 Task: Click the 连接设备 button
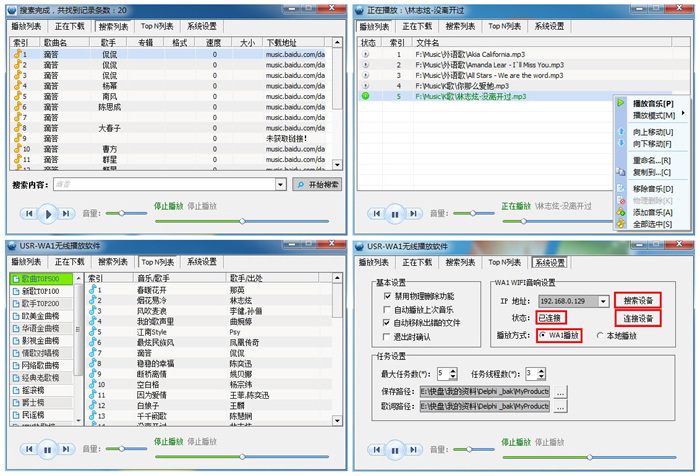[638, 317]
